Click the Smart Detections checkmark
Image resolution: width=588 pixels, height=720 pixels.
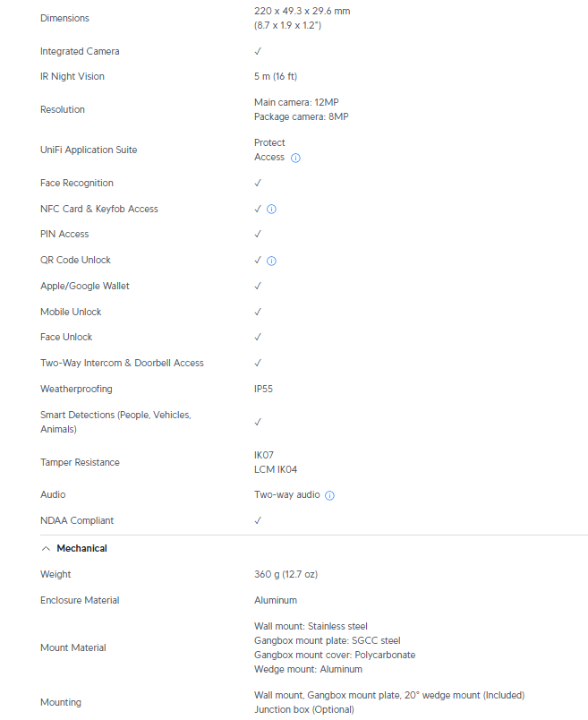258,422
